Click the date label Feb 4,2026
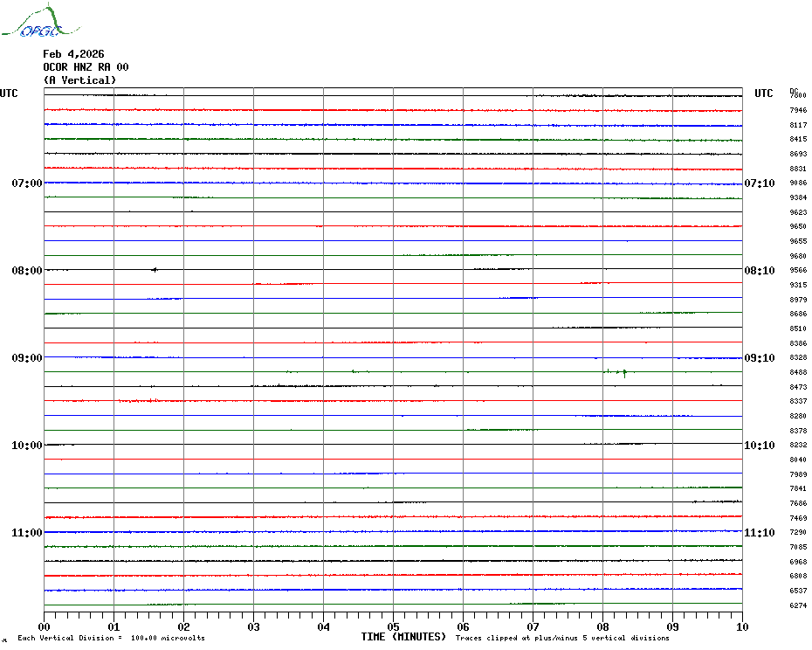Screen dimensions: 812x650 coord(73,54)
